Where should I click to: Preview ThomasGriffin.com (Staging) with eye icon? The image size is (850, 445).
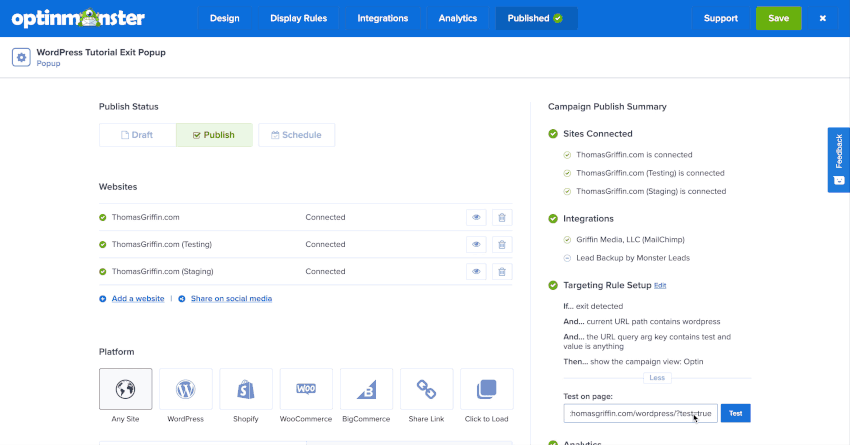coord(476,272)
